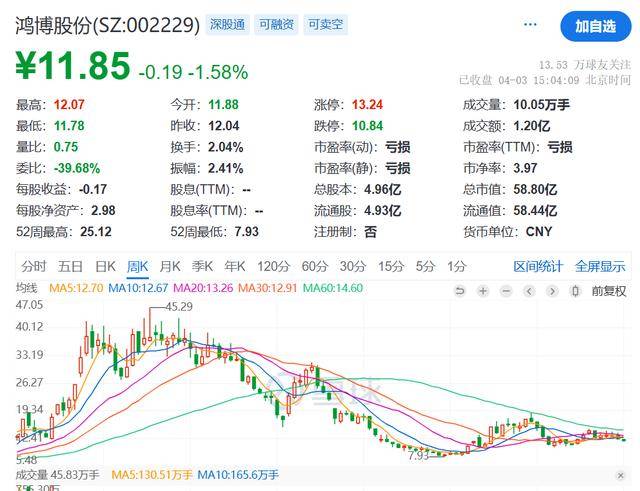Screen dimensions: 640x491
Task: Click the stock title 鸿博股份(SZ:002229)
Action: click(108, 25)
